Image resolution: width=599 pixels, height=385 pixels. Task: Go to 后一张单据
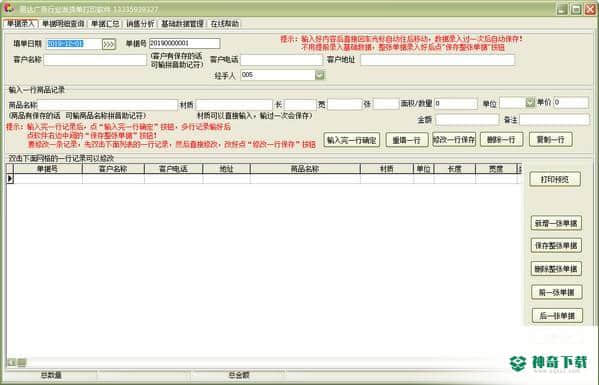pos(557,316)
